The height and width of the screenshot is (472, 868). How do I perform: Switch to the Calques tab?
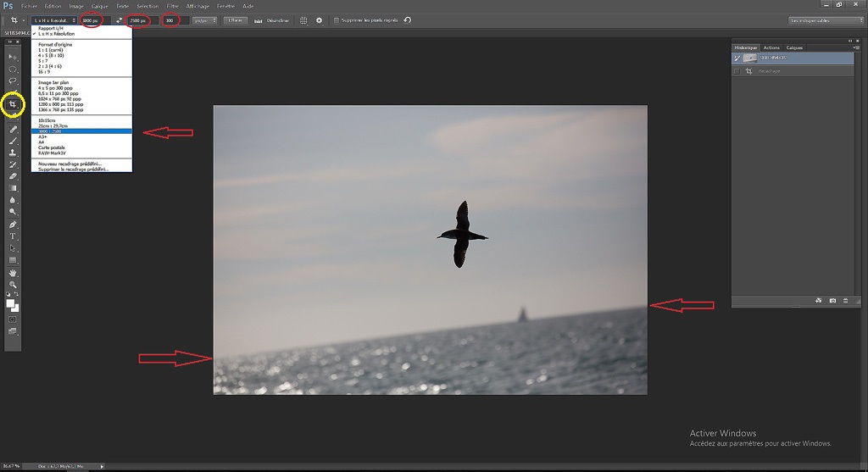click(794, 47)
